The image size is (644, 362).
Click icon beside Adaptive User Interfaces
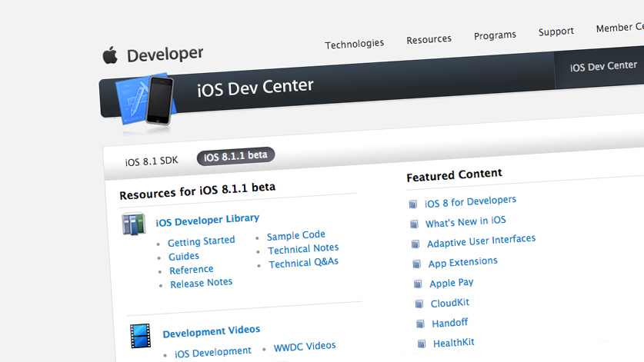pyautogui.click(x=415, y=244)
